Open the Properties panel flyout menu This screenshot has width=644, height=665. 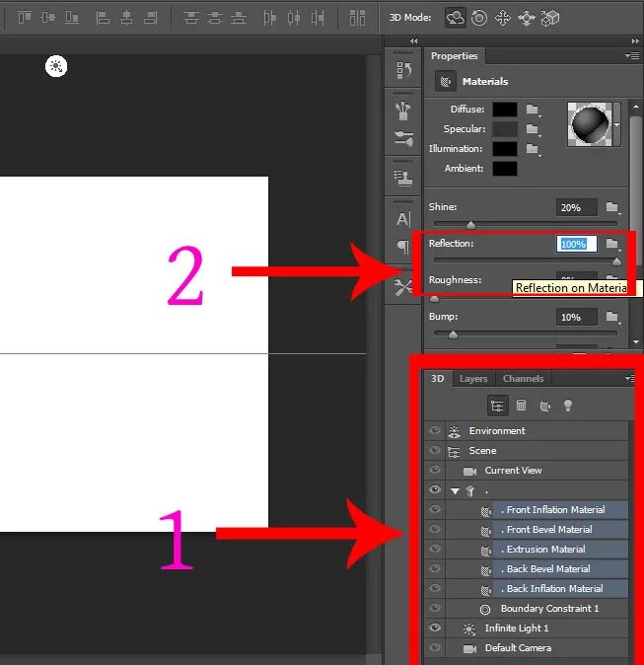point(632,55)
